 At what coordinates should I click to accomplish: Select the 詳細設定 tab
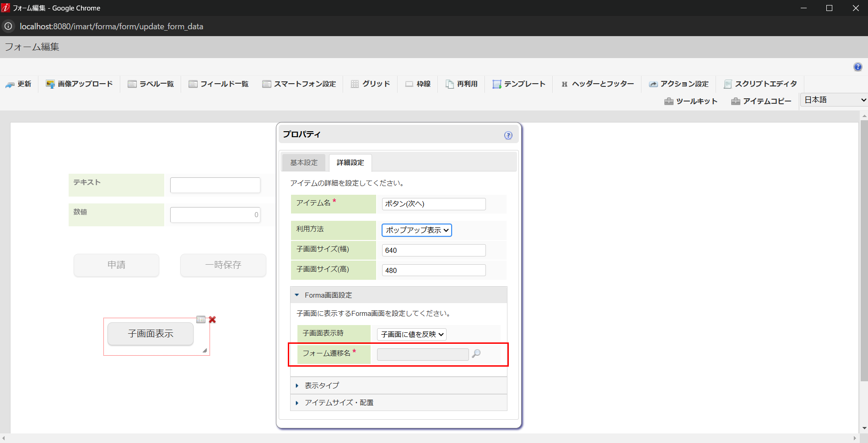tap(350, 162)
